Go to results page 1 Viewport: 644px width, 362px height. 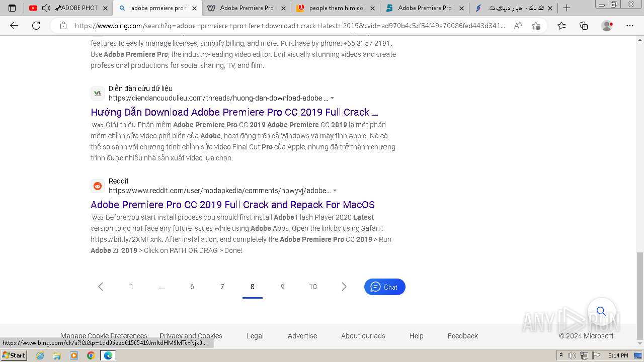[x=132, y=287]
